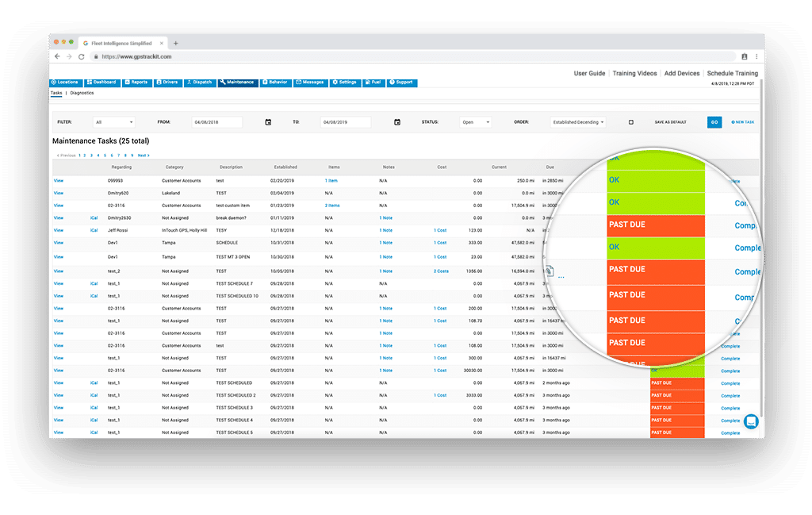The width and height of the screenshot is (812, 515).
Task: Click the browser reload icon
Action: point(81,57)
